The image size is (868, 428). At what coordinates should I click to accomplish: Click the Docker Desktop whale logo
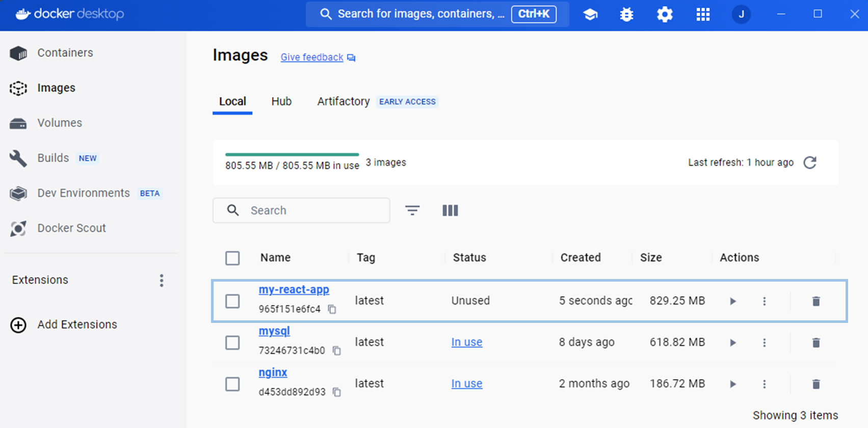click(23, 14)
